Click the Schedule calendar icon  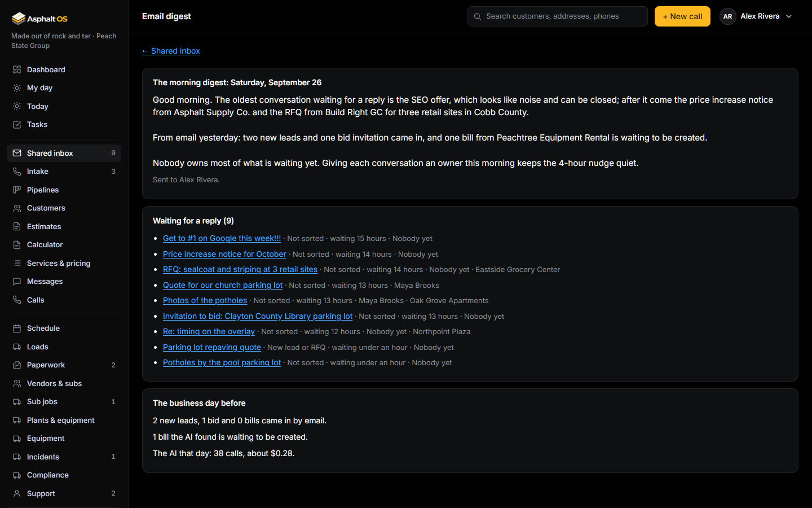(17, 329)
